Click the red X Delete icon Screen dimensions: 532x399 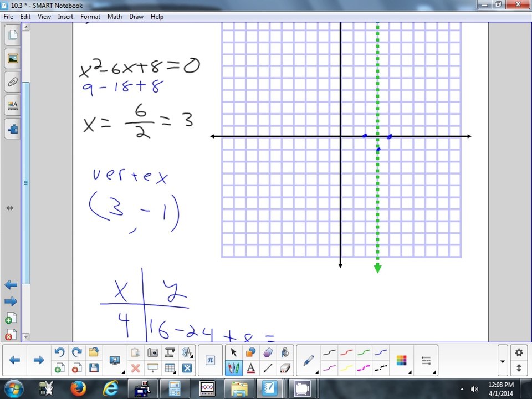click(x=136, y=368)
